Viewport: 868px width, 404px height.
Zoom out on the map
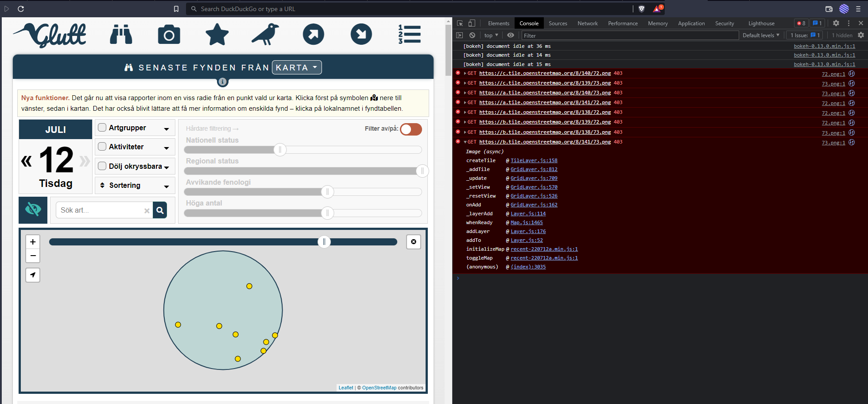click(33, 256)
